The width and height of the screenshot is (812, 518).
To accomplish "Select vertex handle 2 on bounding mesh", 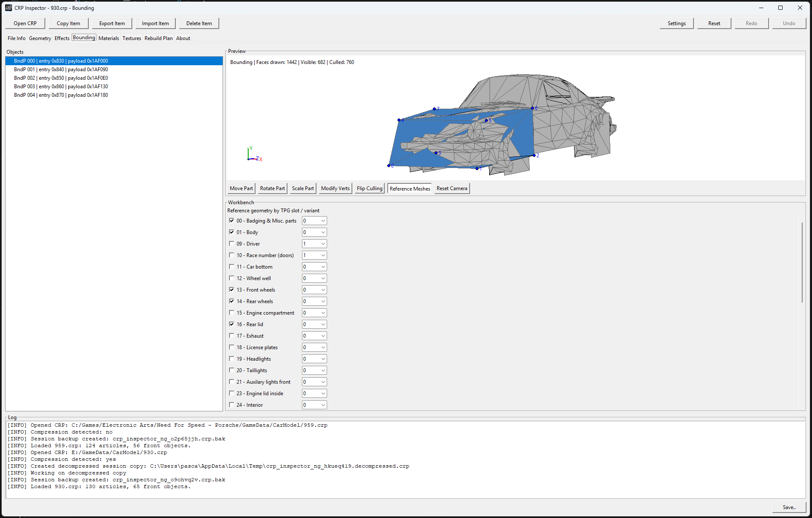I will (534, 156).
